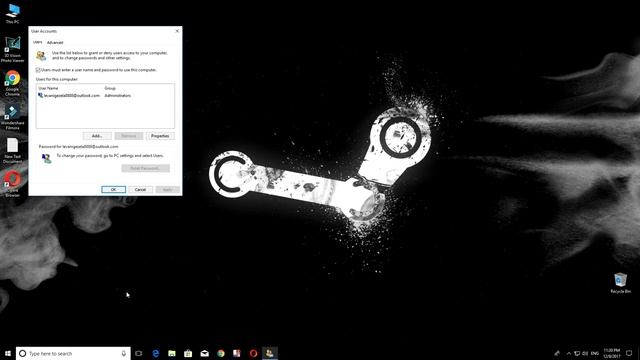640x360 pixels.
Task: Open Action Center notifications
Action: [629, 353]
